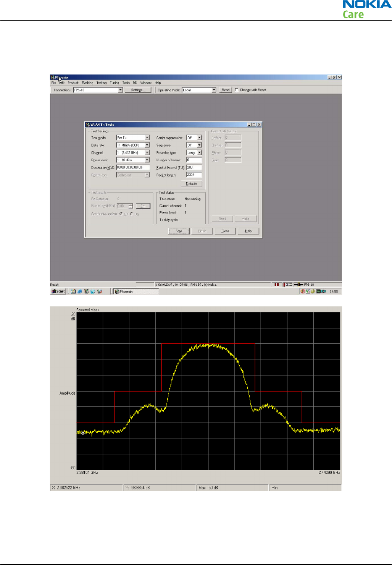The width and height of the screenshot is (392, 565).
Task: Click the Read button beside Operating mode
Action: (x=226, y=90)
